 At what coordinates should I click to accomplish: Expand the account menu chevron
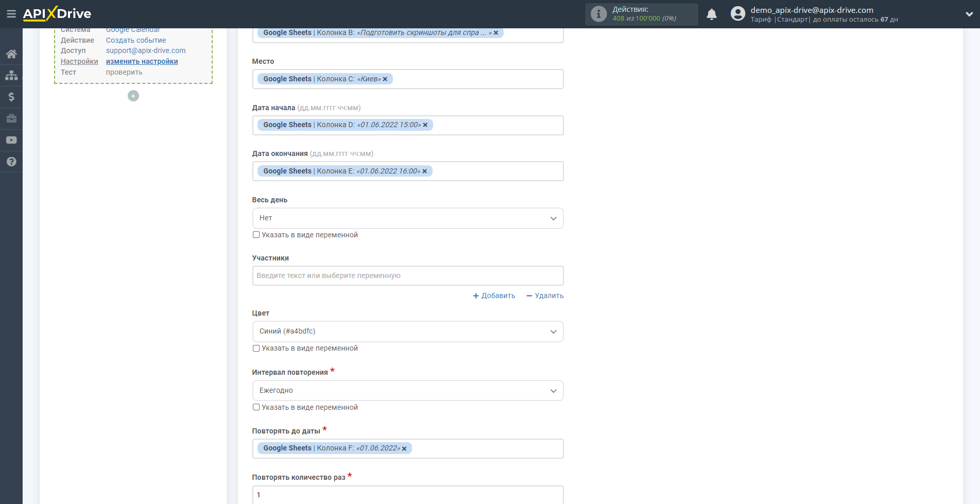pyautogui.click(x=969, y=14)
